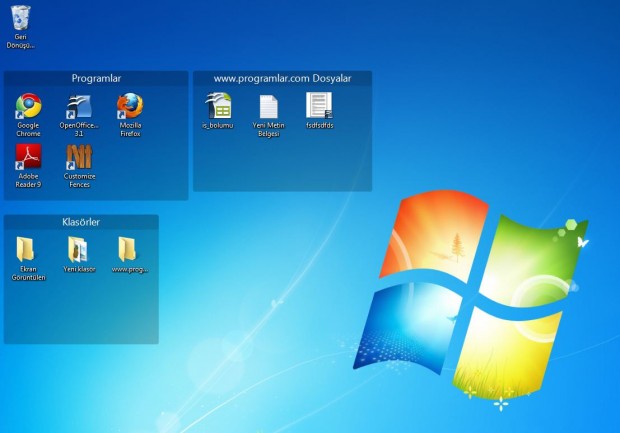620x433 pixels.
Task: Select the fsdfsdfds document file
Action: 319,105
